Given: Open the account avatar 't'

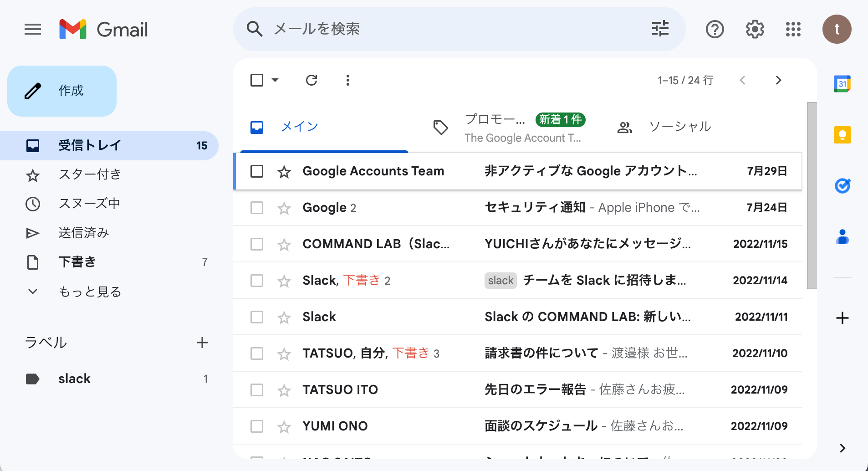Looking at the screenshot, I should tap(837, 29).
